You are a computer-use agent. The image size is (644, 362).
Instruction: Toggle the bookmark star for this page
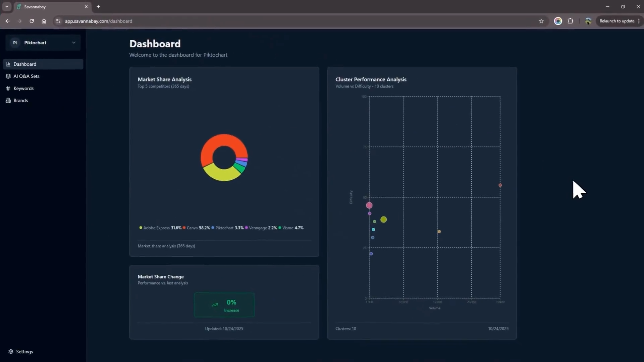[x=541, y=21]
